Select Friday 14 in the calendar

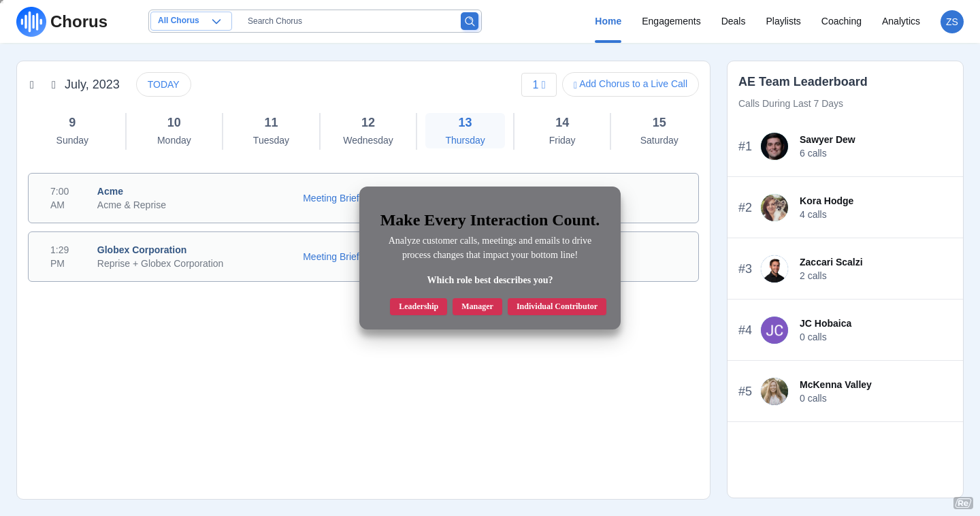[x=561, y=131]
